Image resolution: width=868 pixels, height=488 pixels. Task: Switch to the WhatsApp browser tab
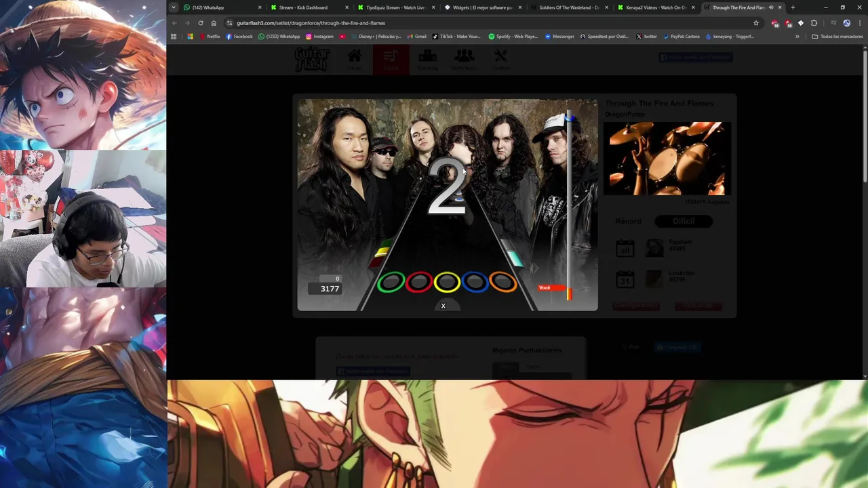pyautogui.click(x=223, y=7)
